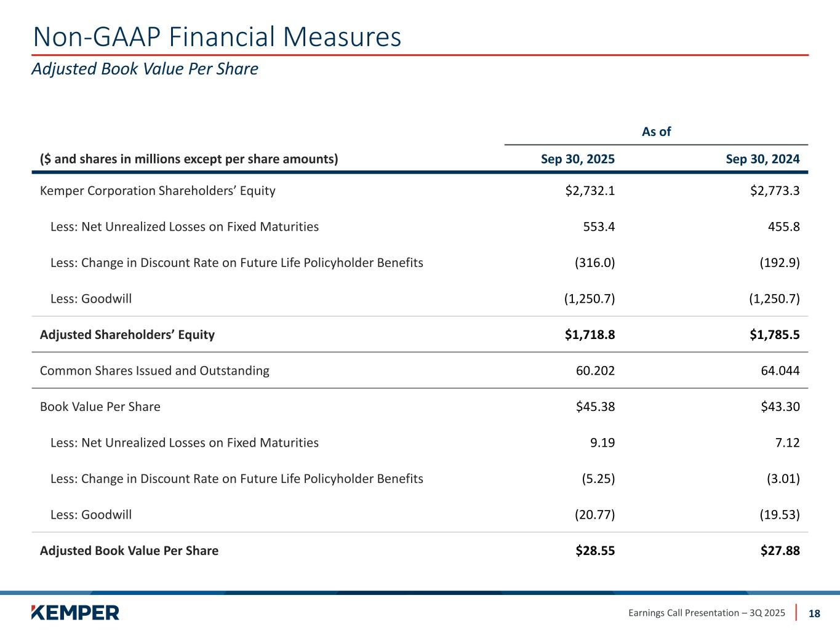Select the (316.0) discount rate change value
The height and width of the screenshot is (630, 840).
coord(594,263)
